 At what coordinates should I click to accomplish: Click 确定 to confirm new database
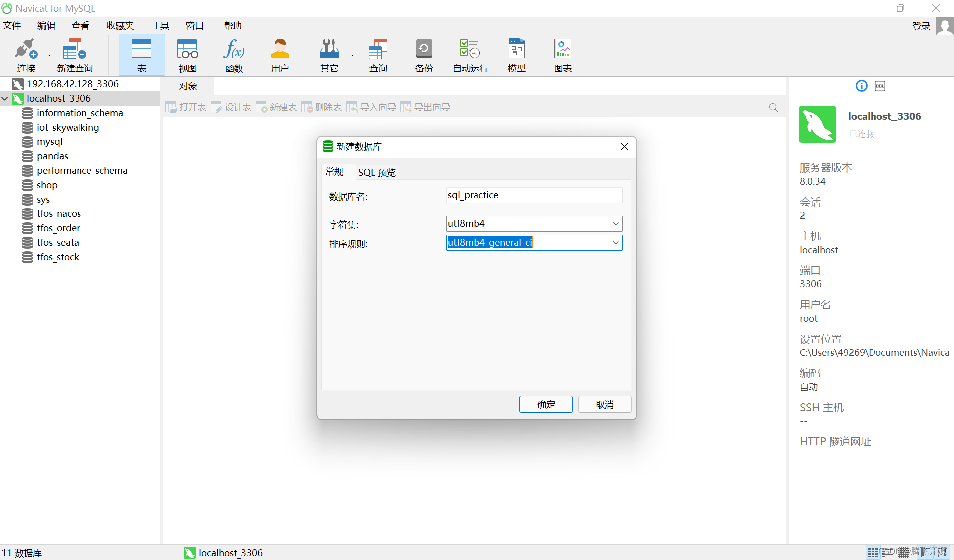tap(546, 403)
